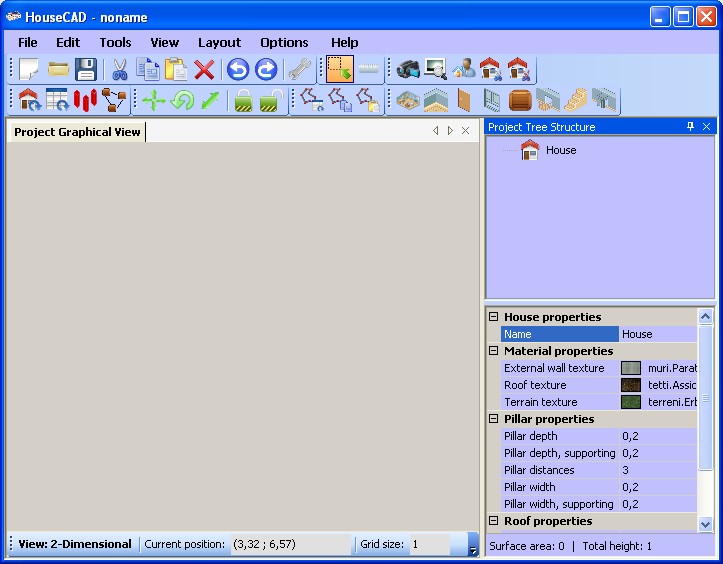Delete with the red X icon
723x564 pixels.
[204, 70]
